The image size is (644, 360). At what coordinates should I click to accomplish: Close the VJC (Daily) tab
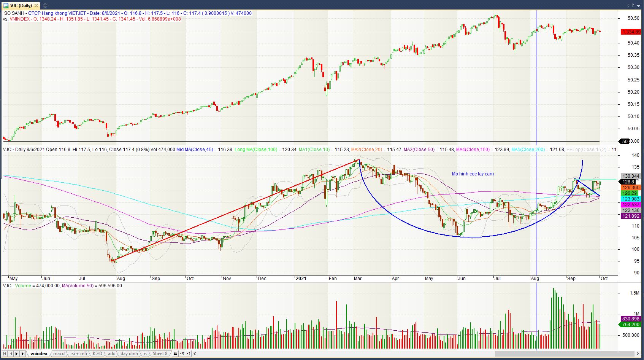coord(36,5)
